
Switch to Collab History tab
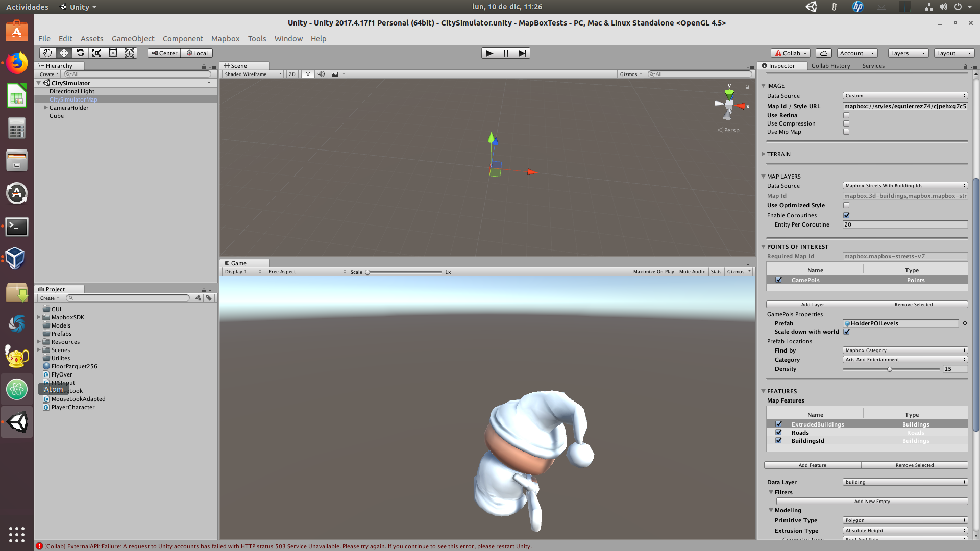830,66
